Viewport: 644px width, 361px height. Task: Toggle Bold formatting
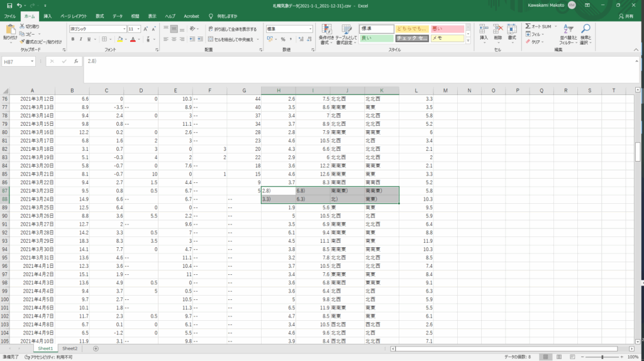tap(73, 40)
